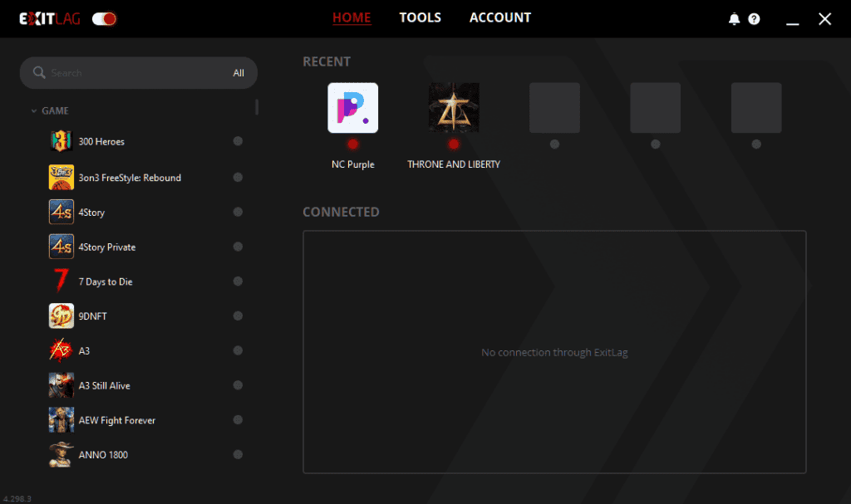Select the 7 Days to Die icon
Viewport: 851px width, 504px height.
click(x=61, y=281)
